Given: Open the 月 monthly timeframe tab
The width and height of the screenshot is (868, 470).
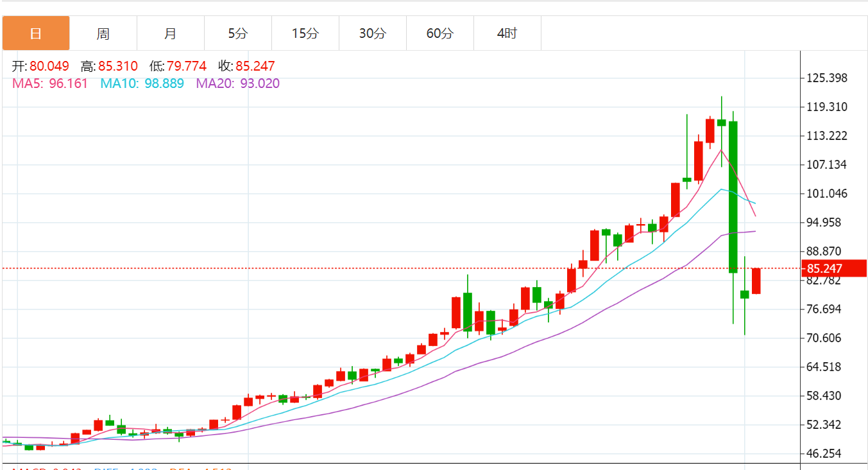Looking at the screenshot, I should [x=171, y=33].
